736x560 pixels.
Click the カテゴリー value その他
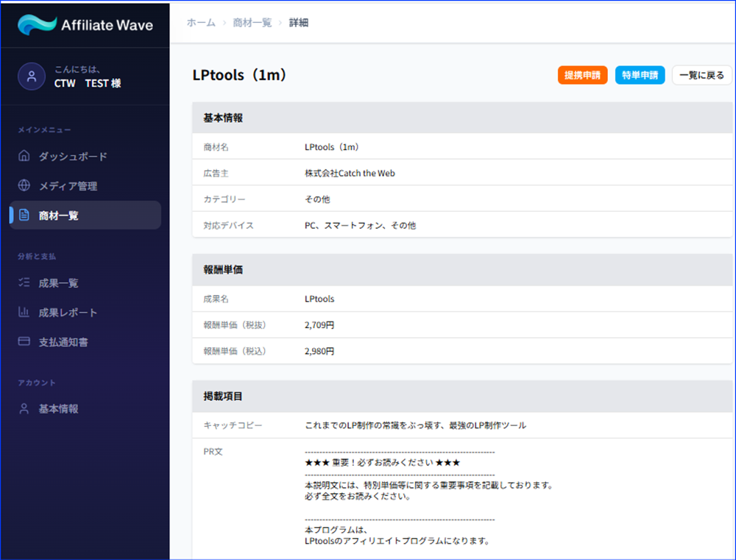pos(317,199)
